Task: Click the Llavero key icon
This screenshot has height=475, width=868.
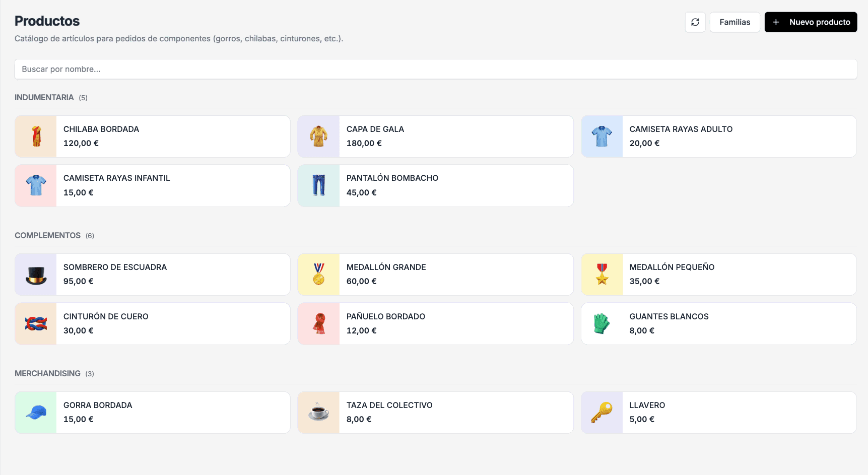Action: [x=602, y=413]
